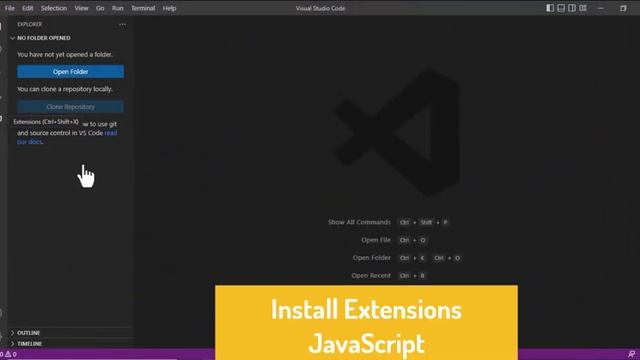Minimize the VS Code window
The height and width of the screenshot is (360, 640).
tap(601, 8)
